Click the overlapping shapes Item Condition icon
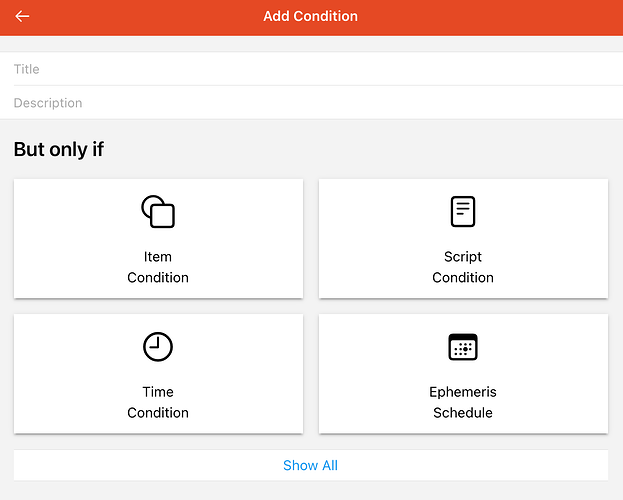 pos(158,212)
